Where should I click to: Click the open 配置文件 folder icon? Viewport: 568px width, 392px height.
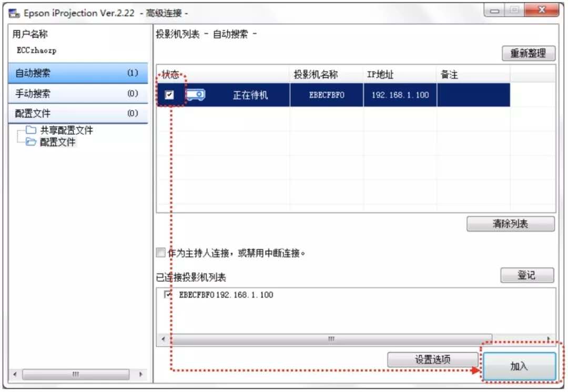point(31,142)
